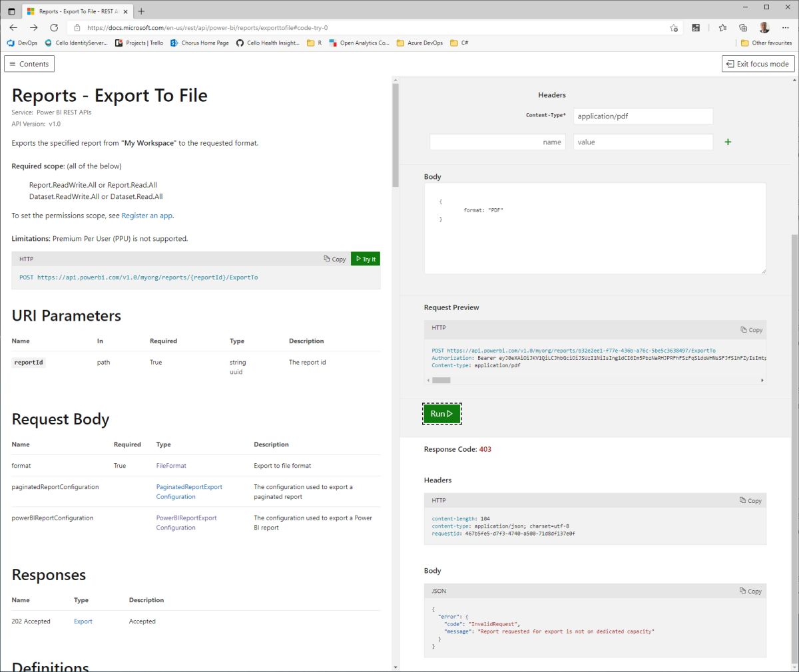The height and width of the screenshot is (672, 799).
Task: Follow the Register an app link
Action: pyautogui.click(x=147, y=216)
